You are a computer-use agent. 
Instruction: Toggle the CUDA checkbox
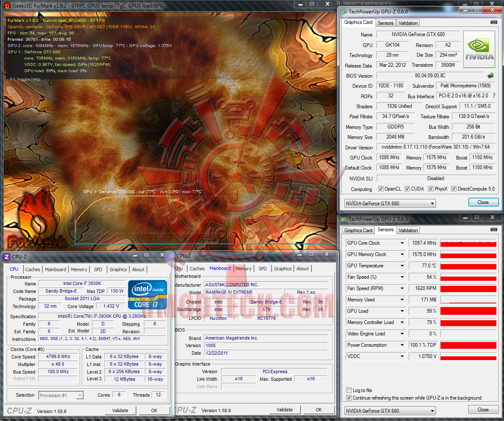pos(407,189)
